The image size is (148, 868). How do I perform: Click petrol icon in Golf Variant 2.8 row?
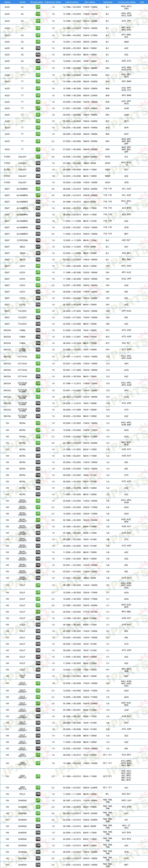click(38, 703)
